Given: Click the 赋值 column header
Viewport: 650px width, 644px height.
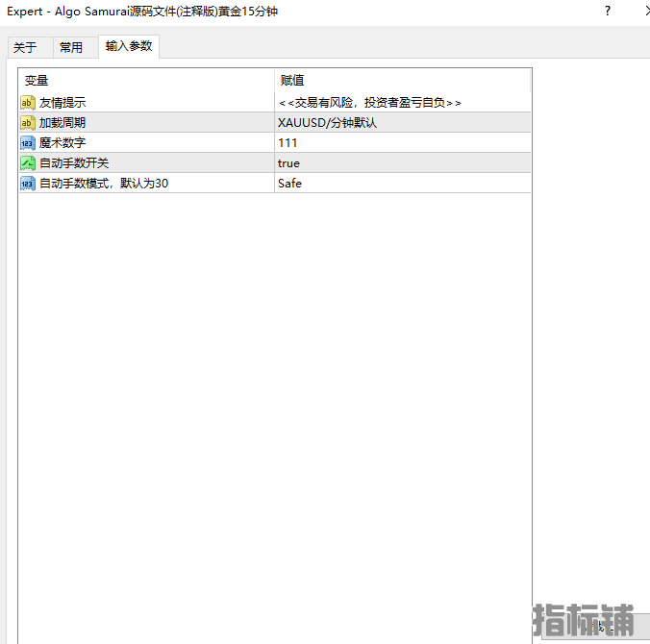Looking at the screenshot, I should [x=403, y=81].
